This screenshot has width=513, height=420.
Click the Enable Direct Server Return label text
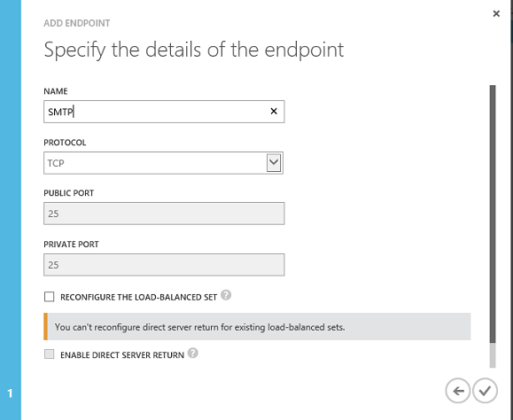click(122, 355)
